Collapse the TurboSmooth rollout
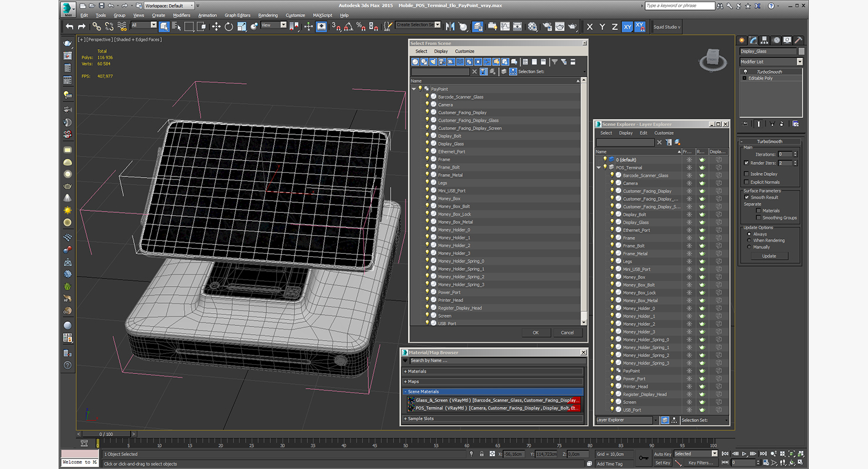This screenshot has width=868, height=469. 770,141
